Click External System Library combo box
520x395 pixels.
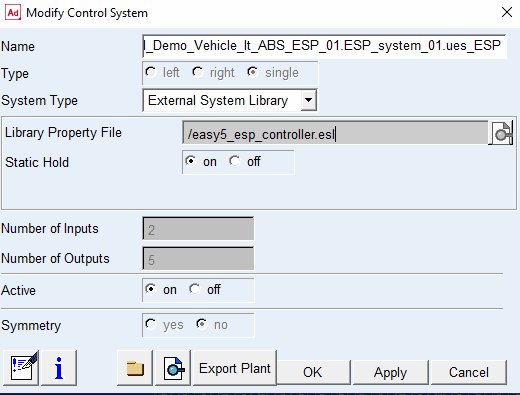tap(230, 100)
